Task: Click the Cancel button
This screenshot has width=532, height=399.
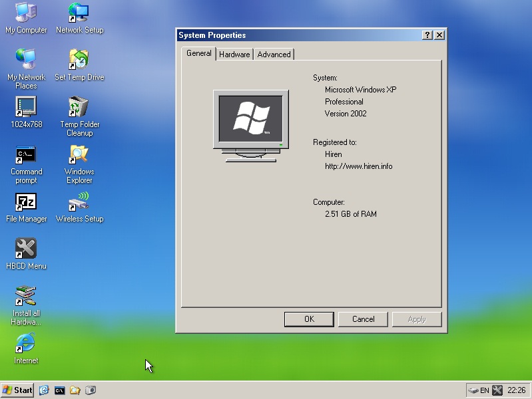Action: 363,319
